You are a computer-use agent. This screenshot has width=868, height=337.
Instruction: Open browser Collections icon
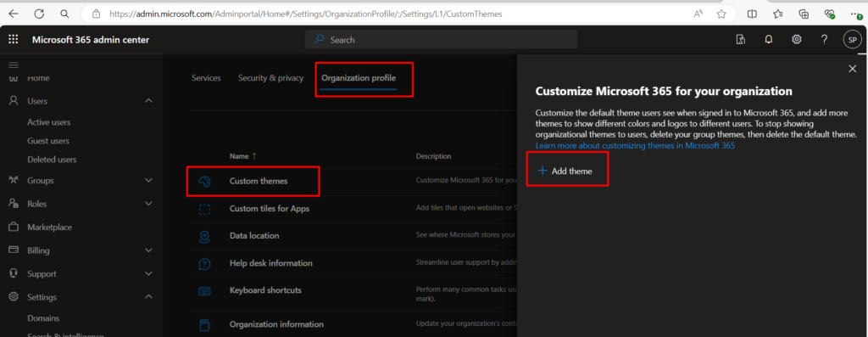[804, 14]
